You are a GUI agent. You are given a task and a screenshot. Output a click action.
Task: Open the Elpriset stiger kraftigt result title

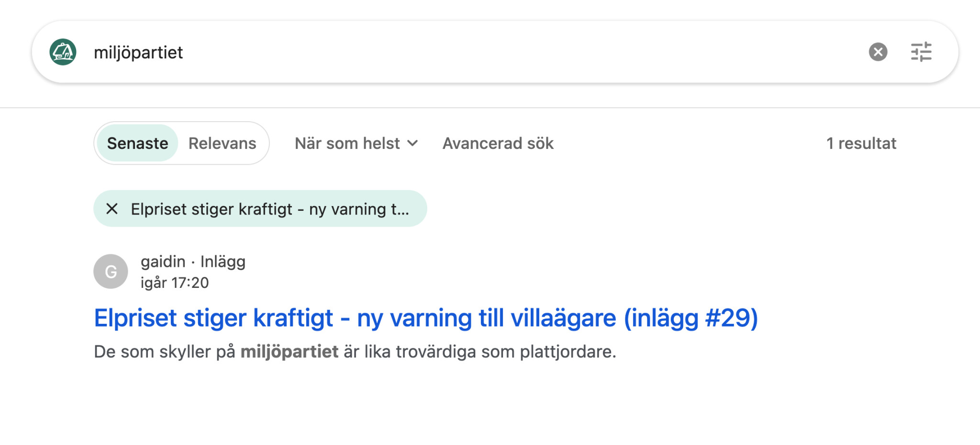click(x=426, y=318)
